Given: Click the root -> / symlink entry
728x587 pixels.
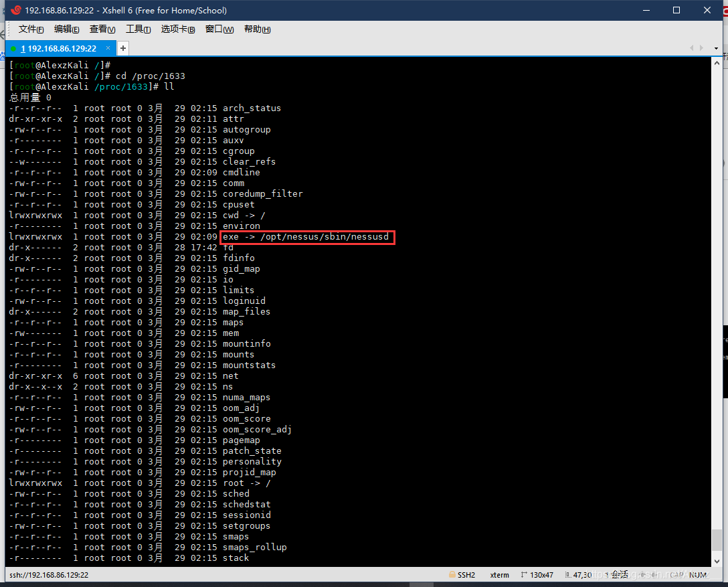Looking at the screenshot, I should [x=246, y=483].
